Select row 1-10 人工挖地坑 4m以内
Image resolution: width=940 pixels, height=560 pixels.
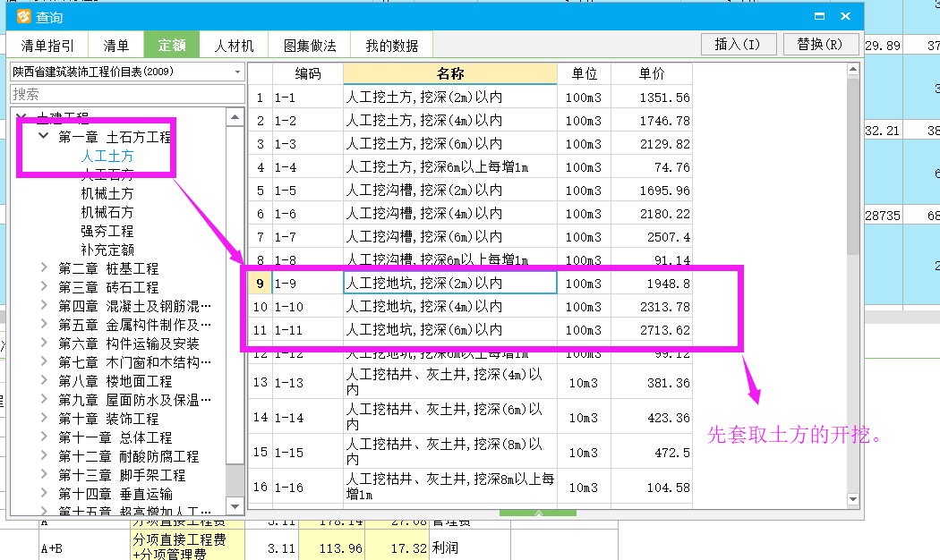tap(470, 307)
